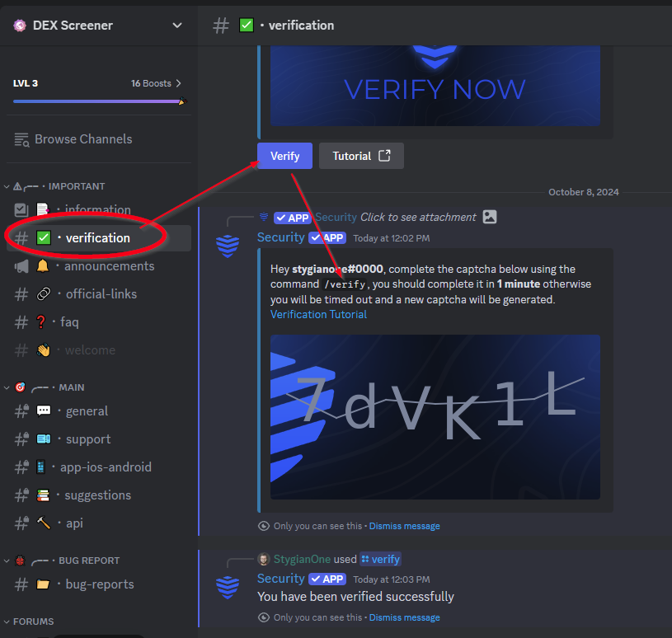The height and width of the screenshot is (638, 672).
Task: Open the suggestions channel
Action: [x=100, y=495]
